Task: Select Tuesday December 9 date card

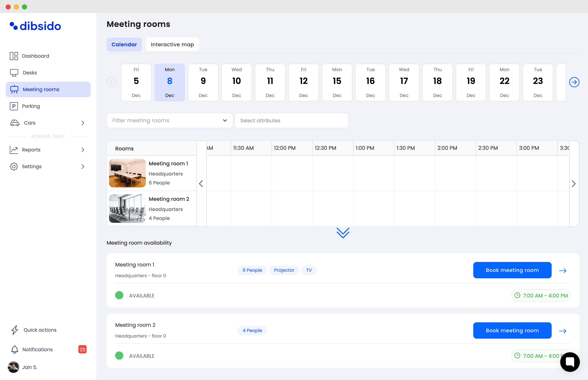Action: point(203,82)
